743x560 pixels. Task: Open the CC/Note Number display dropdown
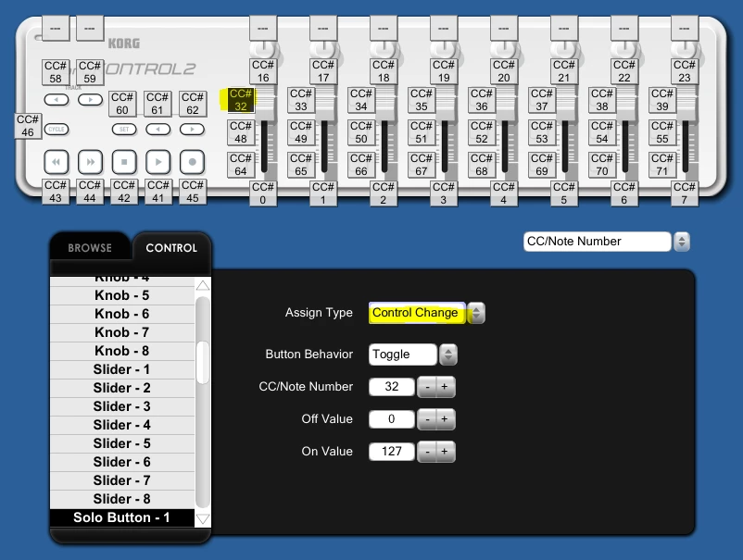point(682,242)
